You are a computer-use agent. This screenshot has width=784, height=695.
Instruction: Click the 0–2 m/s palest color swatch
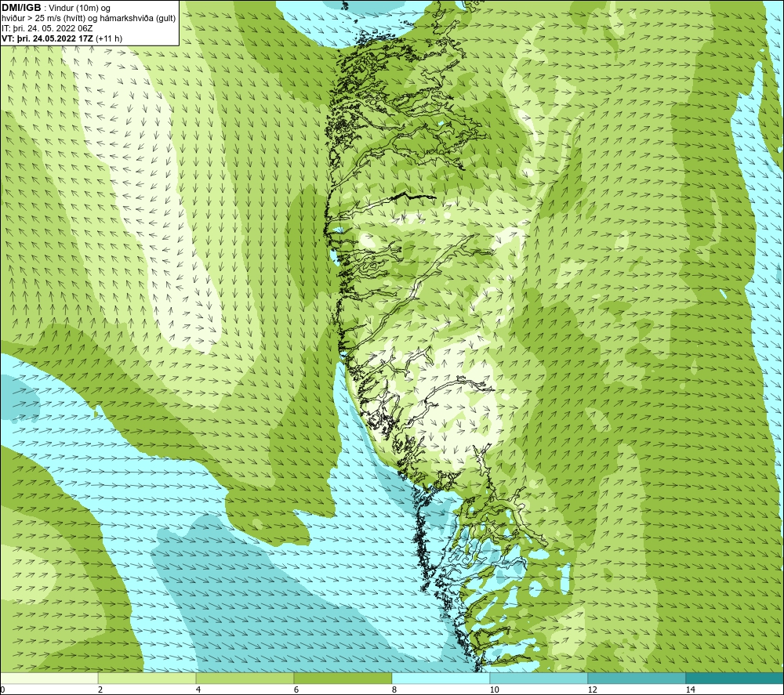click(49, 678)
